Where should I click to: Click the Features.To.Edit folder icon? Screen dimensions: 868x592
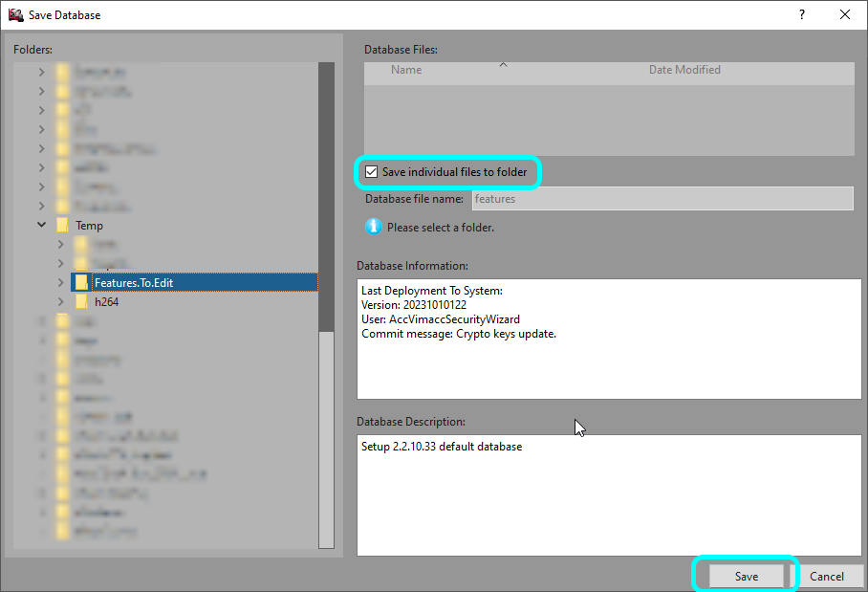click(81, 283)
